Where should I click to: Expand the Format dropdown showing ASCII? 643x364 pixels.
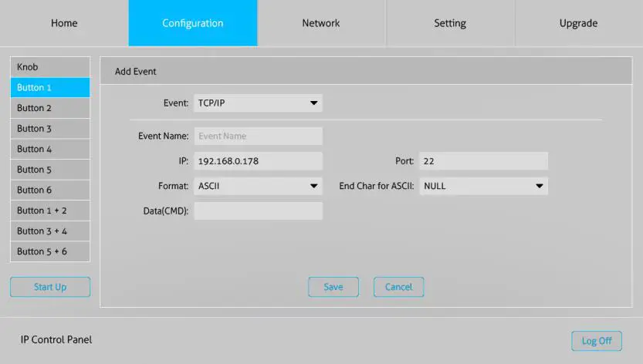click(259, 186)
